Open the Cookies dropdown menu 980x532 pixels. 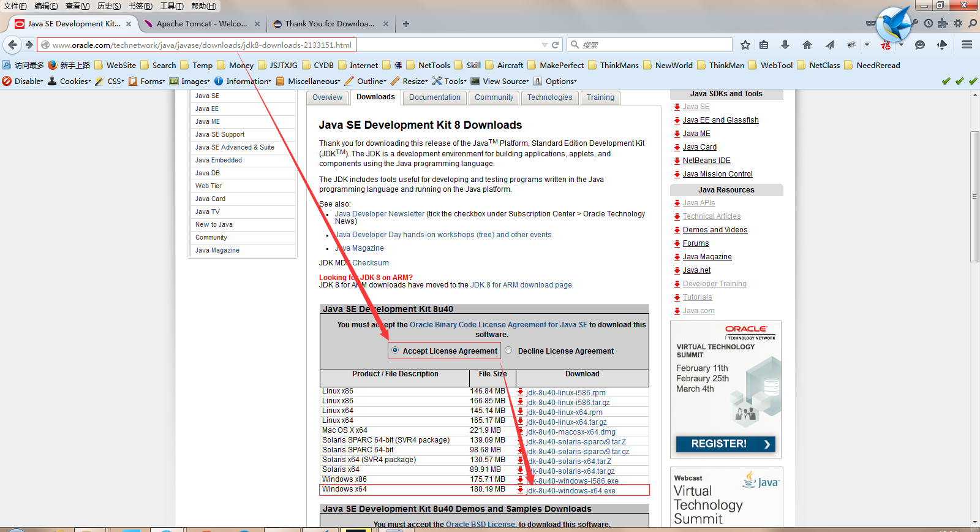click(69, 81)
